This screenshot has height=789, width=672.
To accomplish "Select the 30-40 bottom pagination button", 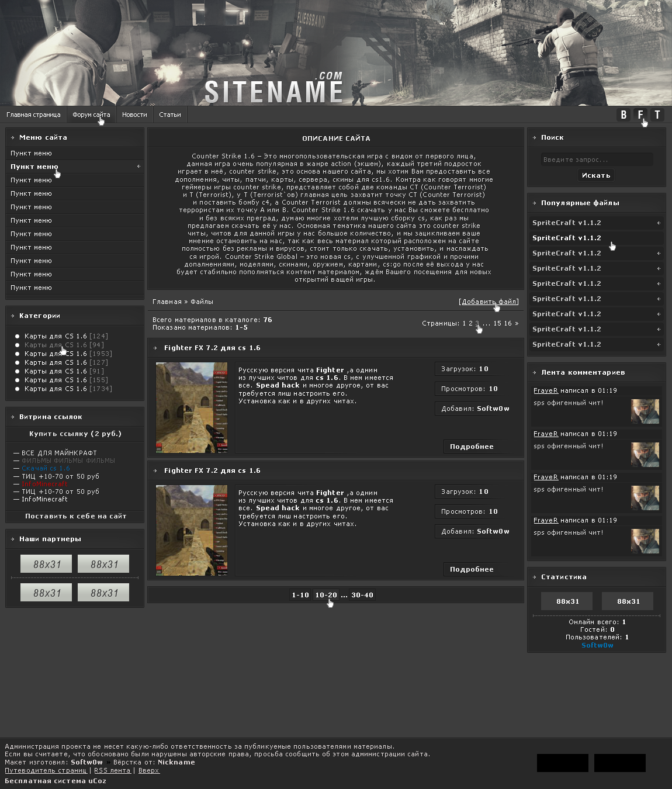I will [x=362, y=595].
